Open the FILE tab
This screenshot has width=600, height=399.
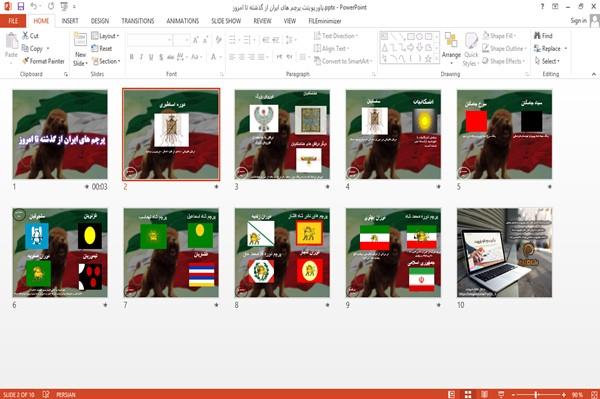[13, 21]
